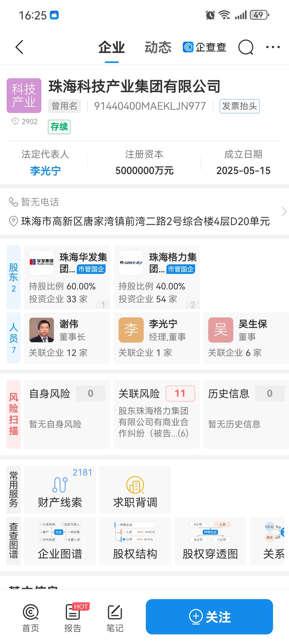
Task: Switch to the 动态 tab
Action: click(x=158, y=48)
